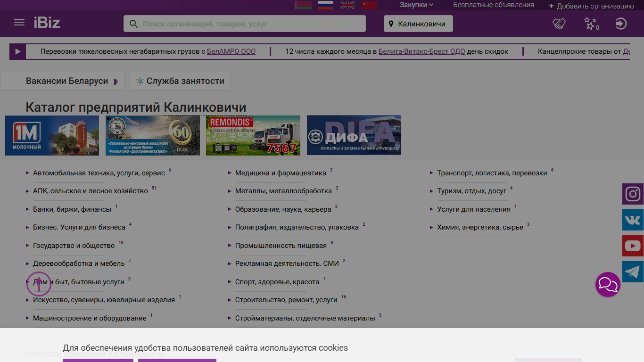Switch to Belarusian flag language
This screenshot has width=644, height=362.
(303, 5)
